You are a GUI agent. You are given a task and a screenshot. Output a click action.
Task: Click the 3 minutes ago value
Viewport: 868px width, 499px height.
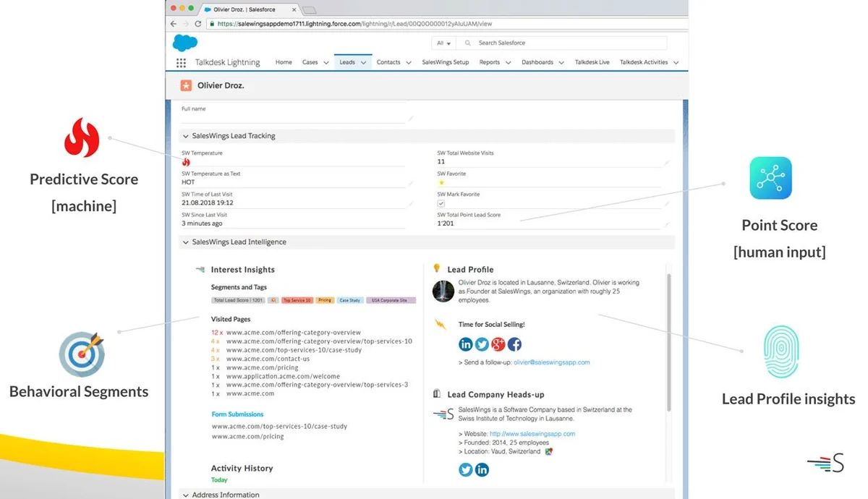[x=202, y=223]
